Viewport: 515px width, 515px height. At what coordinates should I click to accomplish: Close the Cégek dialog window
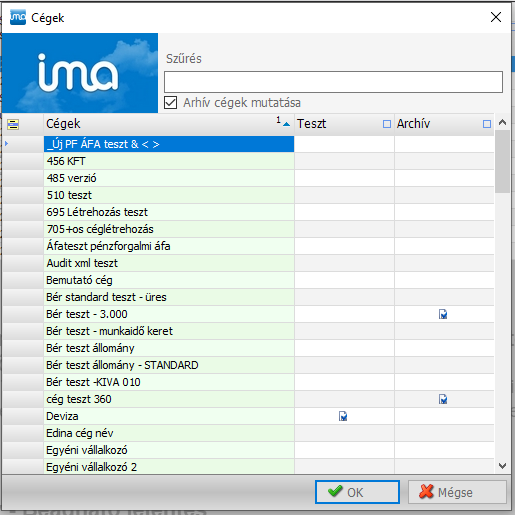[x=496, y=17]
